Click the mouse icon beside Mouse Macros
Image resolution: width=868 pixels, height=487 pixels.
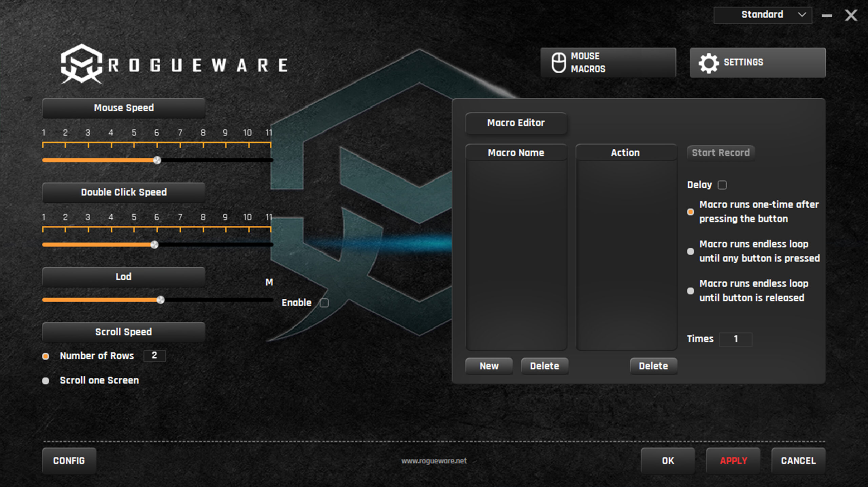558,62
